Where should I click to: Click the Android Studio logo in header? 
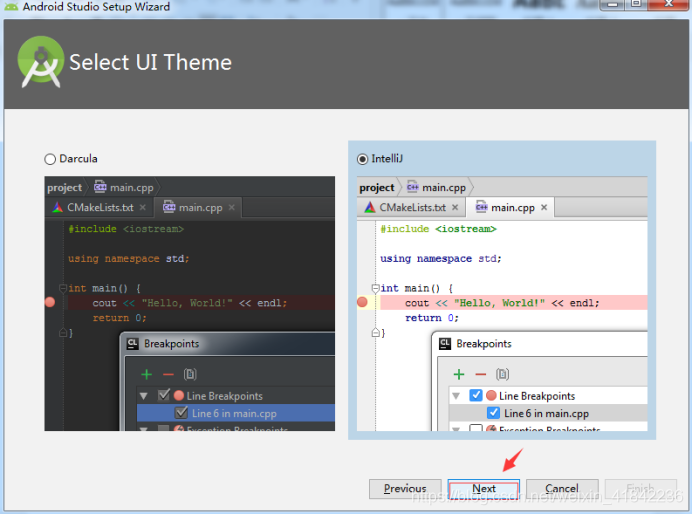(40, 62)
